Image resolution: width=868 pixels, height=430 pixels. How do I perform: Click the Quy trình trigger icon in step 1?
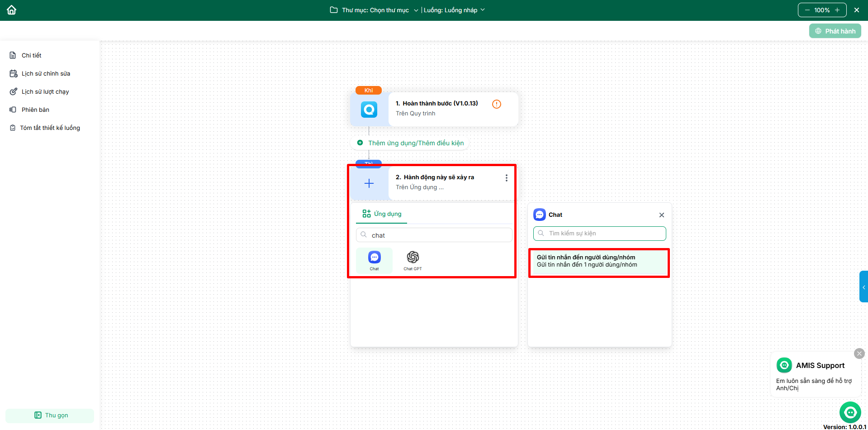[x=369, y=110]
